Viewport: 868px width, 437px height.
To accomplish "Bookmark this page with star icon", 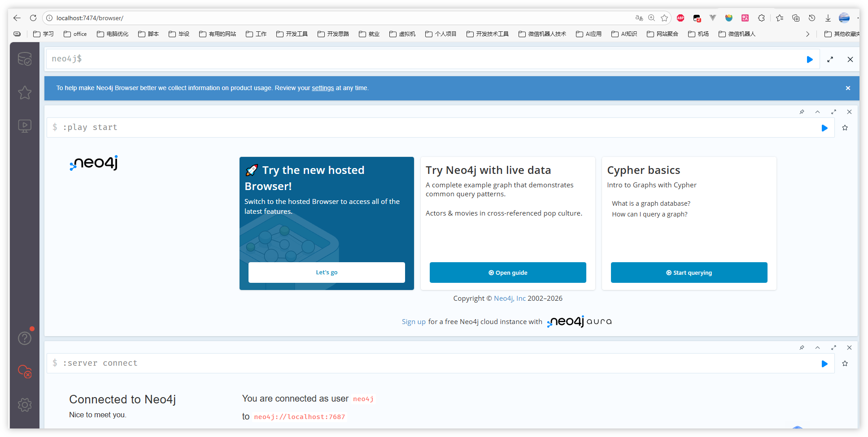I will pyautogui.click(x=664, y=18).
